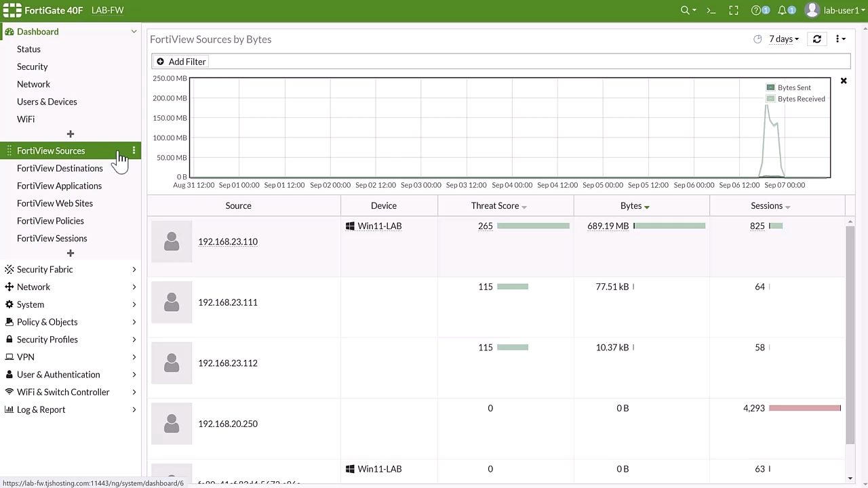This screenshot has height=488, width=868.
Task: Open the 7 days time range dropdown
Action: point(784,39)
